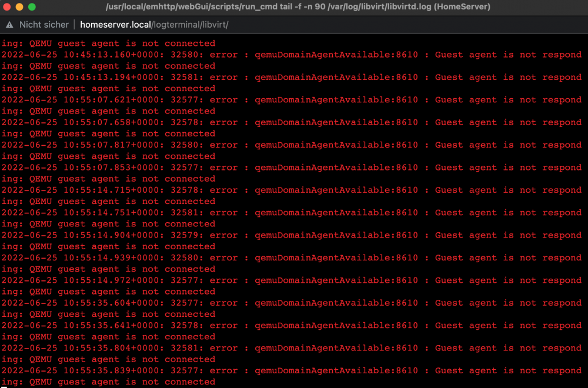Viewport: 588px width, 388px height.
Task: Click the homeserver.local/logterminal/libvirt/ address field
Action: coord(154,25)
